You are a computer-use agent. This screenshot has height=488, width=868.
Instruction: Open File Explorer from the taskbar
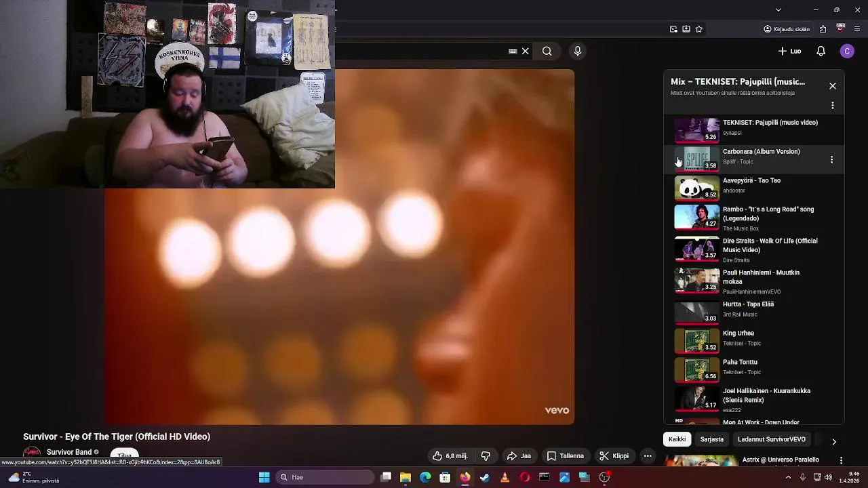406,477
